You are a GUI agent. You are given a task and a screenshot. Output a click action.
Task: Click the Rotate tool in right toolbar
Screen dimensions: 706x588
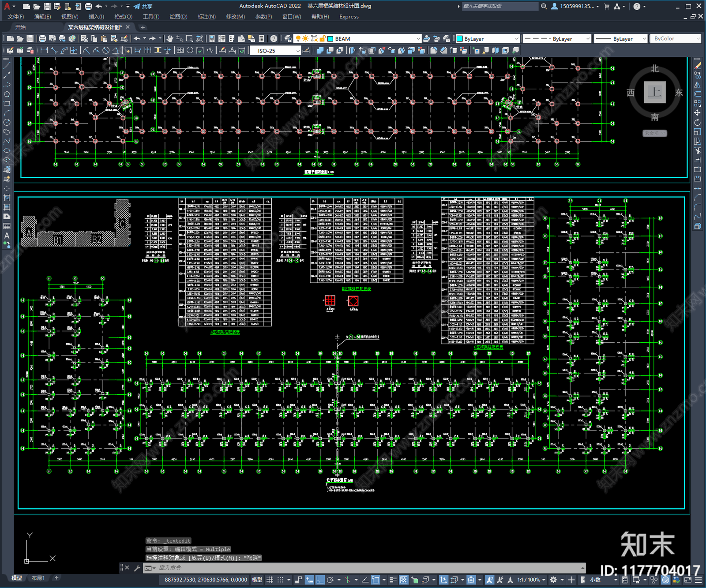tap(697, 123)
